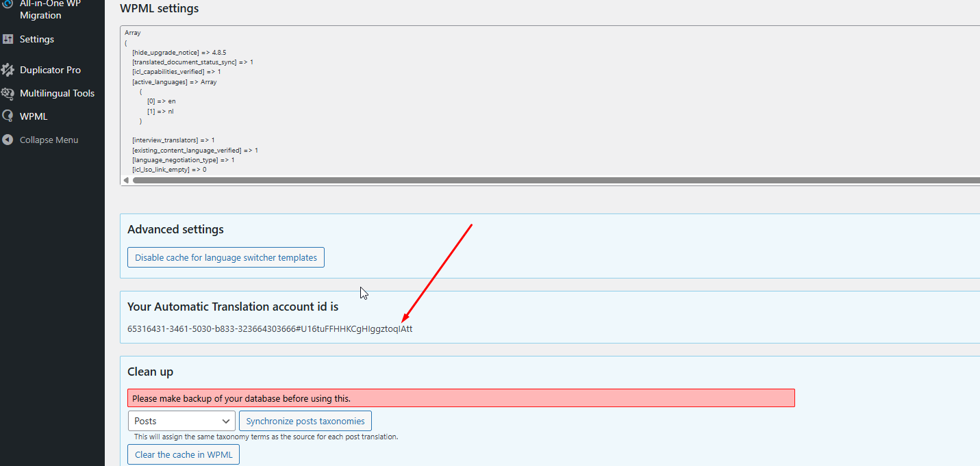Click the [0] => en entry
The image size is (980, 466).
(161, 101)
